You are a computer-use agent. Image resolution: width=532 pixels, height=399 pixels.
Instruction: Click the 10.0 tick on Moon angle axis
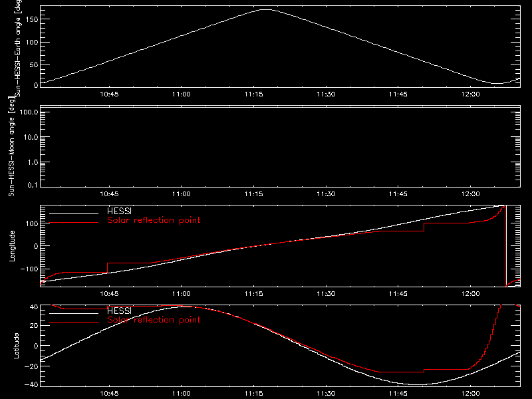pos(31,137)
